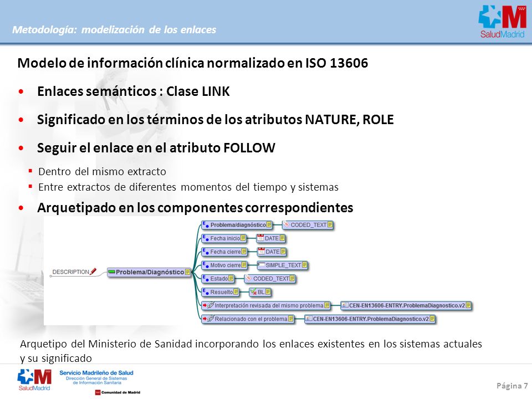
Task: Click the calendar icon on Fecha inicio DATE
Action: tap(260, 238)
